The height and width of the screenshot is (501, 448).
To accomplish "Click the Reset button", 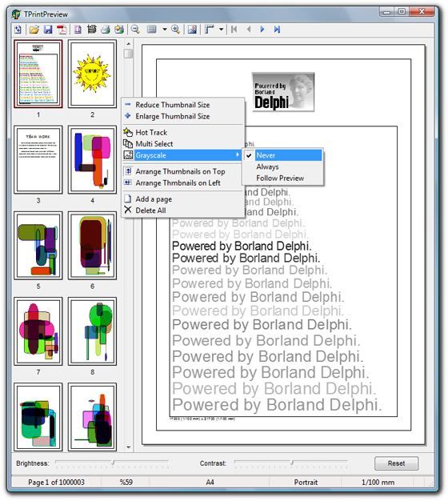I will [396, 463].
